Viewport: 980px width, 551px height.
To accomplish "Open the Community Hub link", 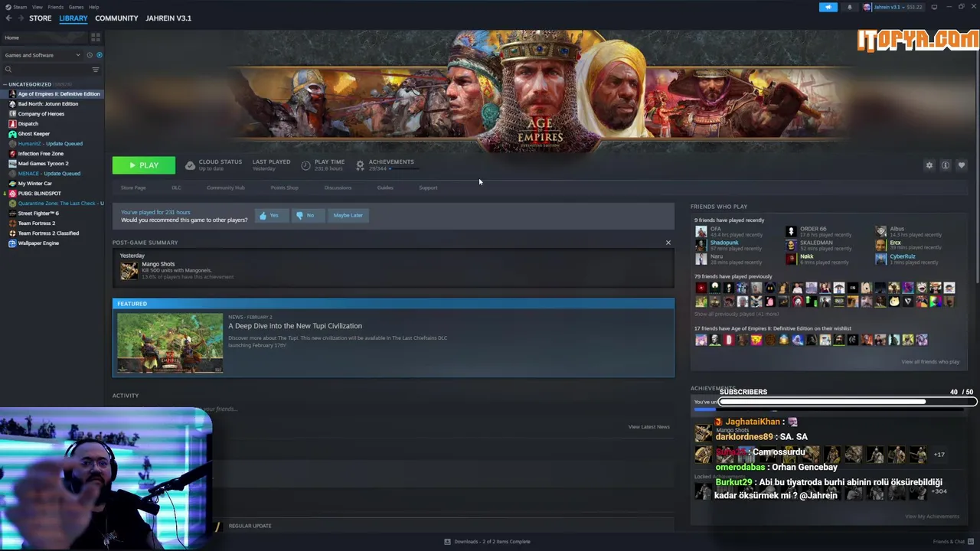I will click(226, 187).
